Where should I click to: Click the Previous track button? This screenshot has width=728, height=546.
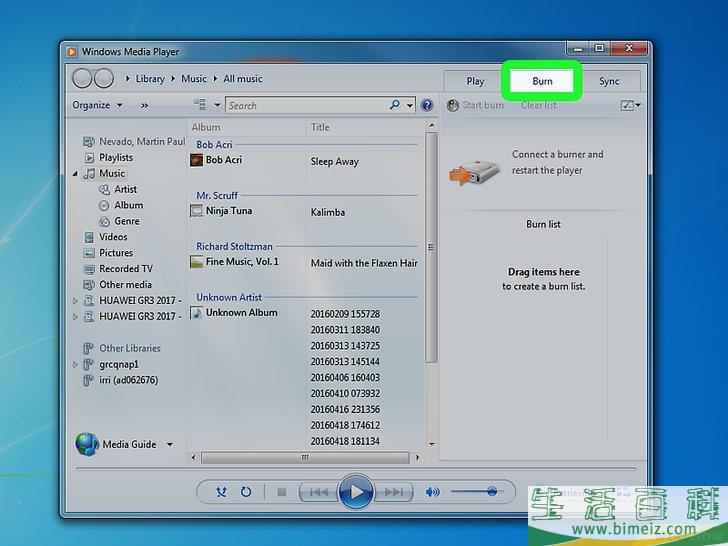(x=319, y=492)
